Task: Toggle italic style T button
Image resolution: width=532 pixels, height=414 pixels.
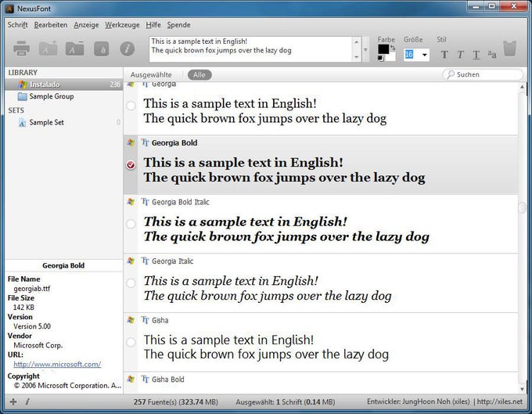Action: pyautogui.click(x=460, y=55)
